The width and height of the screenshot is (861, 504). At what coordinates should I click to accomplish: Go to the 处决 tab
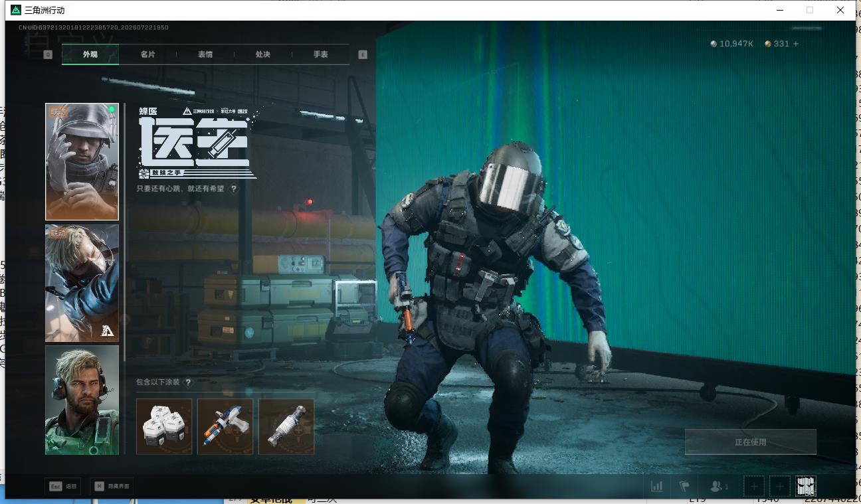tap(263, 54)
